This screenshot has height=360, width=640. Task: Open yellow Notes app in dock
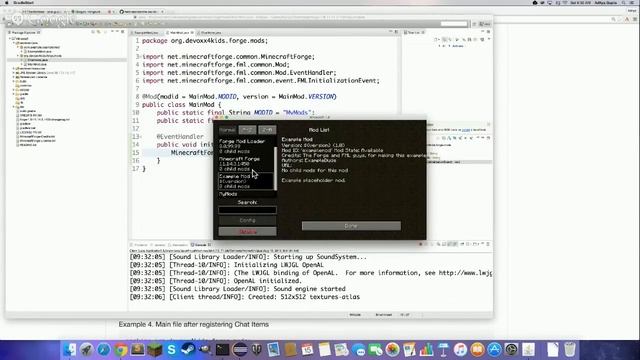(x=324, y=350)
